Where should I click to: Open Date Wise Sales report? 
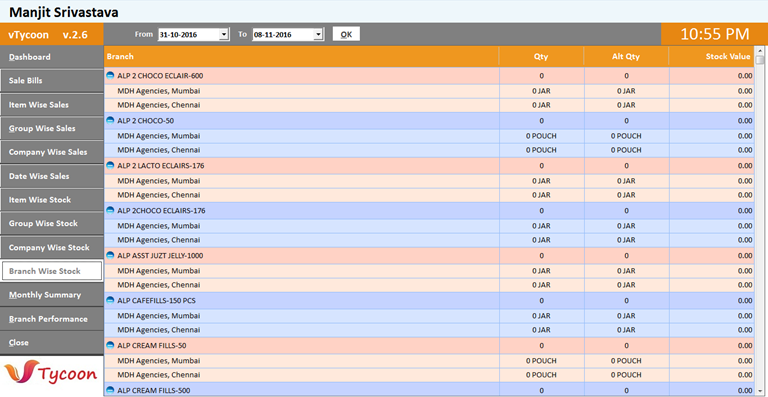click(51, 176)
